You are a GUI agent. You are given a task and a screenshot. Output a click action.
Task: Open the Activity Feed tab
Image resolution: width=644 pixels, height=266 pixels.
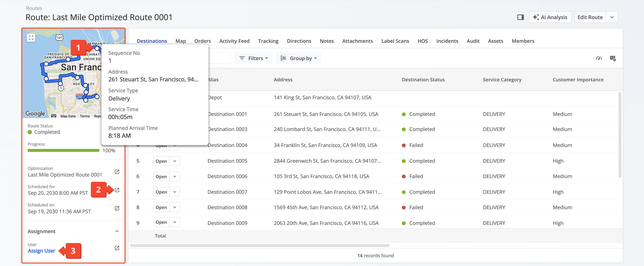click(234, 41)
